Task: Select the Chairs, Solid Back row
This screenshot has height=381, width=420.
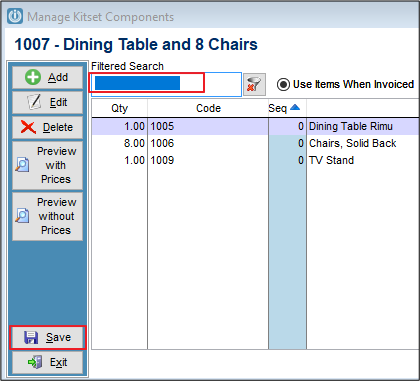Action: click(255, 143)
